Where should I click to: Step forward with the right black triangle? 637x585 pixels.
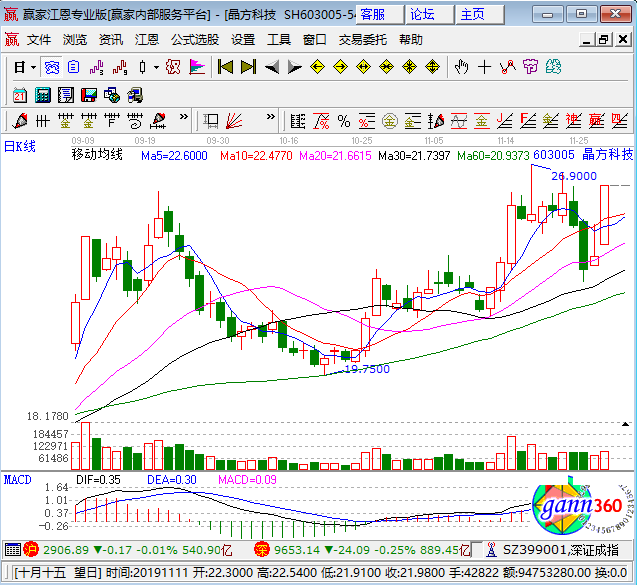(x=295, y=67)
